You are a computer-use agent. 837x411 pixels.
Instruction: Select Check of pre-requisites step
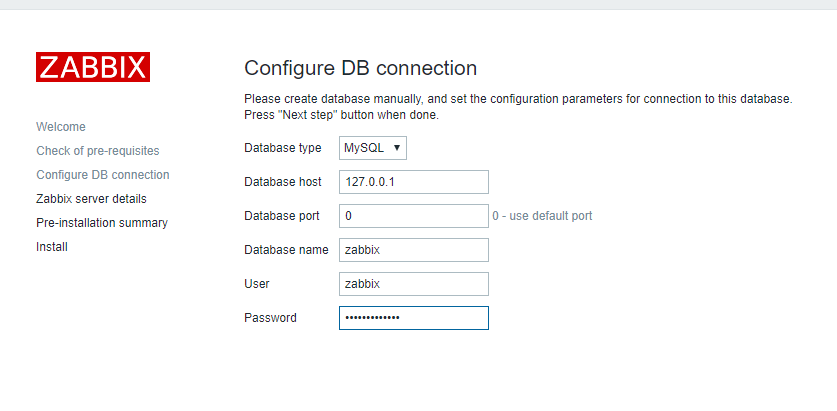pos(97,151)
